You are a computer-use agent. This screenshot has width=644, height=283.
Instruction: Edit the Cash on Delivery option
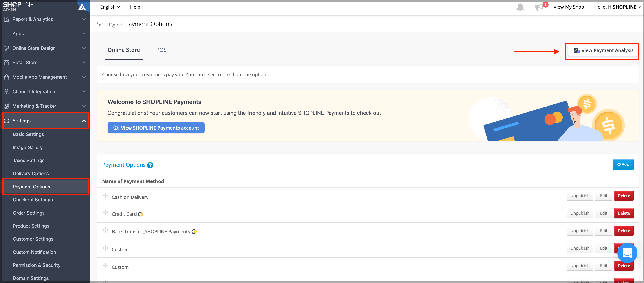pos(604,196)
